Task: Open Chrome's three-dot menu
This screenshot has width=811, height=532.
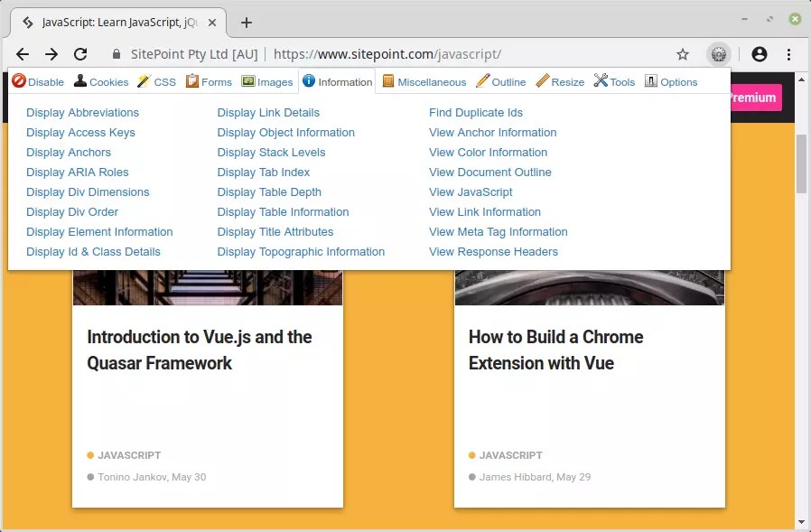Action: click(x=790, y=54)
